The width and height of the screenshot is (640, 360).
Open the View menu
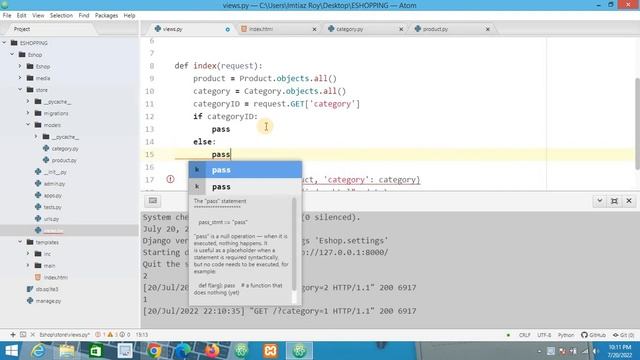(38, 16)
